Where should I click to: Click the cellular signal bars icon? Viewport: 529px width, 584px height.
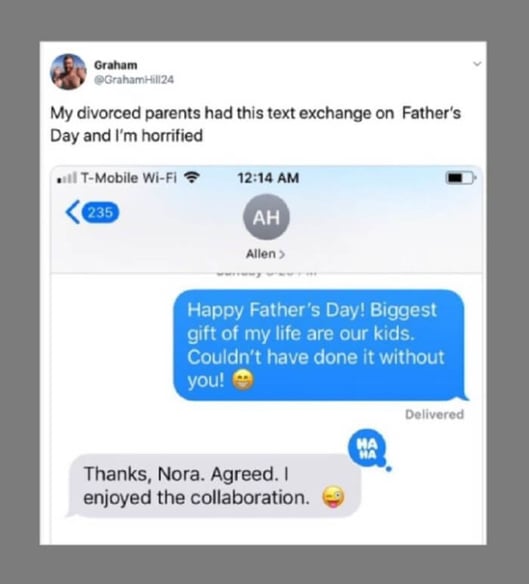point(67,178)
